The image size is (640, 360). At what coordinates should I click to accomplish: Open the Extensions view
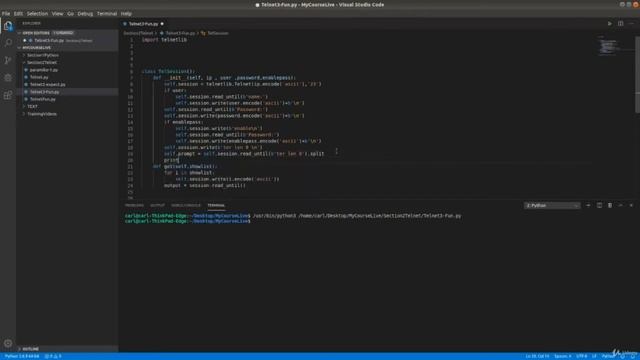click(x=8, y=96)
